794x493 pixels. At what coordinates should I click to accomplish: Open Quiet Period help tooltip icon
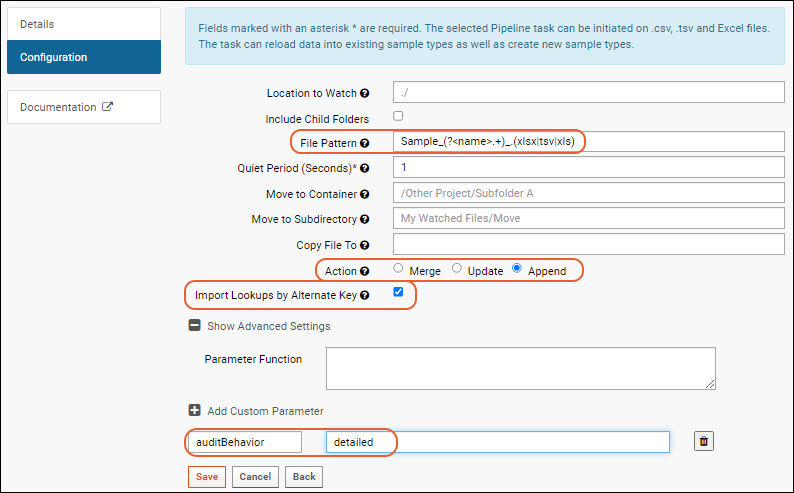[365, 168]
